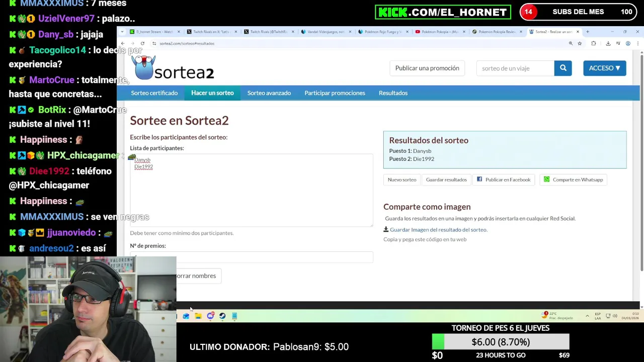Click the volume icon in system tray
The width and height of the screenshot is (644, 362).
pyautogui.click(x=615, y=316)
